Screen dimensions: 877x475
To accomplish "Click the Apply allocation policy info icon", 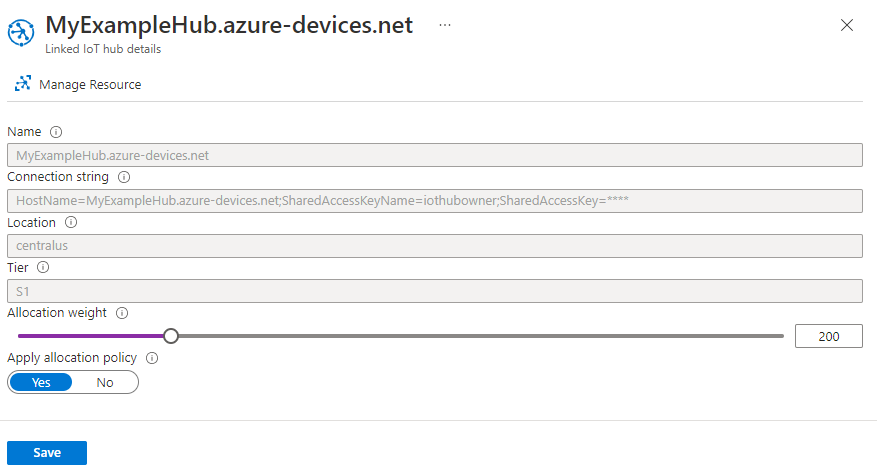I will pos(153,358).
